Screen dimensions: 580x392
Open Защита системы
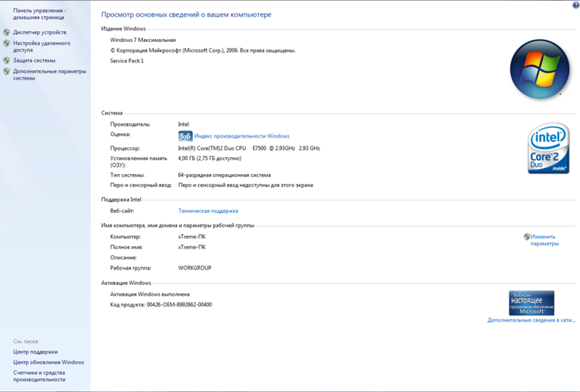(34, 60)
